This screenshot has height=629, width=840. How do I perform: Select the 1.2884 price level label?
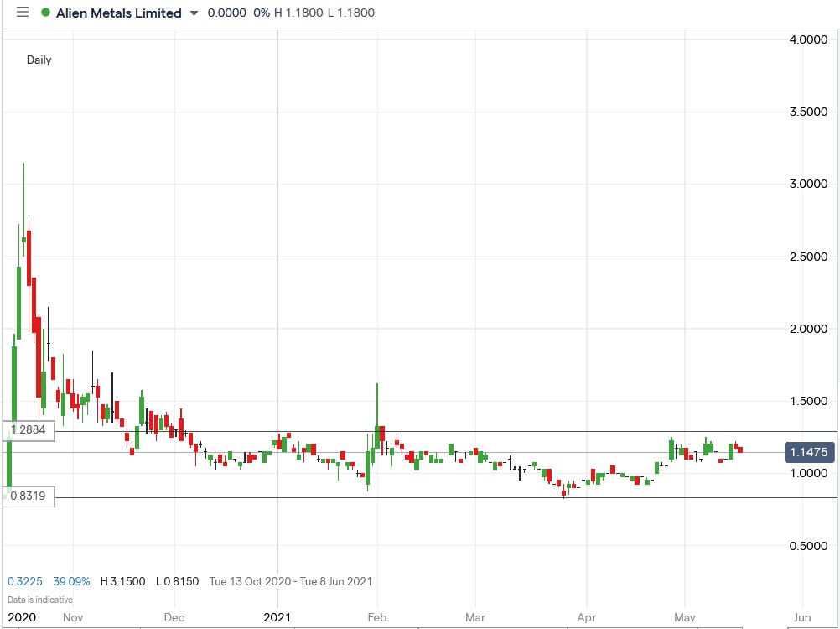click(x=29, y=429)
